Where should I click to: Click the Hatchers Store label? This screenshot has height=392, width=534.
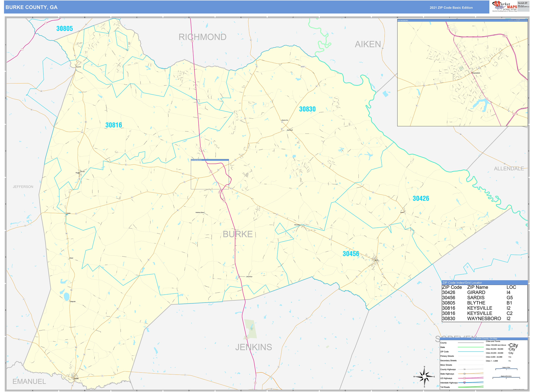[x=200, y=213]
